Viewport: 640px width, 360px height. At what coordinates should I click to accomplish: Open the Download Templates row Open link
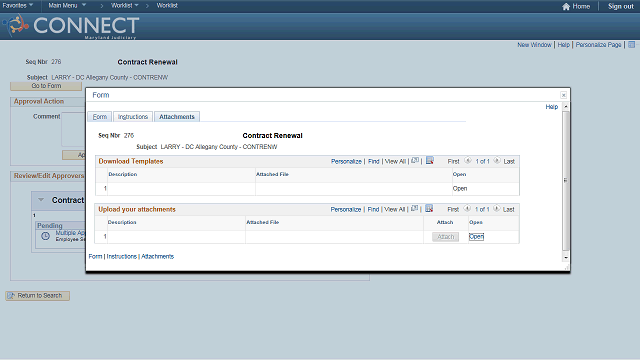[x=460, y=189]
